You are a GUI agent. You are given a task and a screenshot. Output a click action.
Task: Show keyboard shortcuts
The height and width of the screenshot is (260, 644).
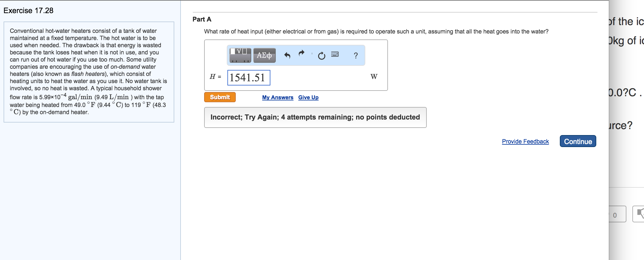coord(335,54)
